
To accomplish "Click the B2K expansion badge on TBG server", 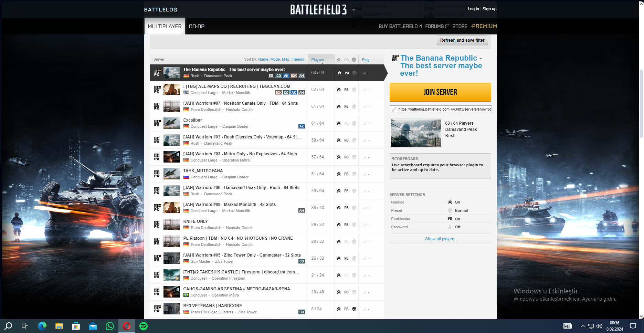I will (x=279, y=93).
